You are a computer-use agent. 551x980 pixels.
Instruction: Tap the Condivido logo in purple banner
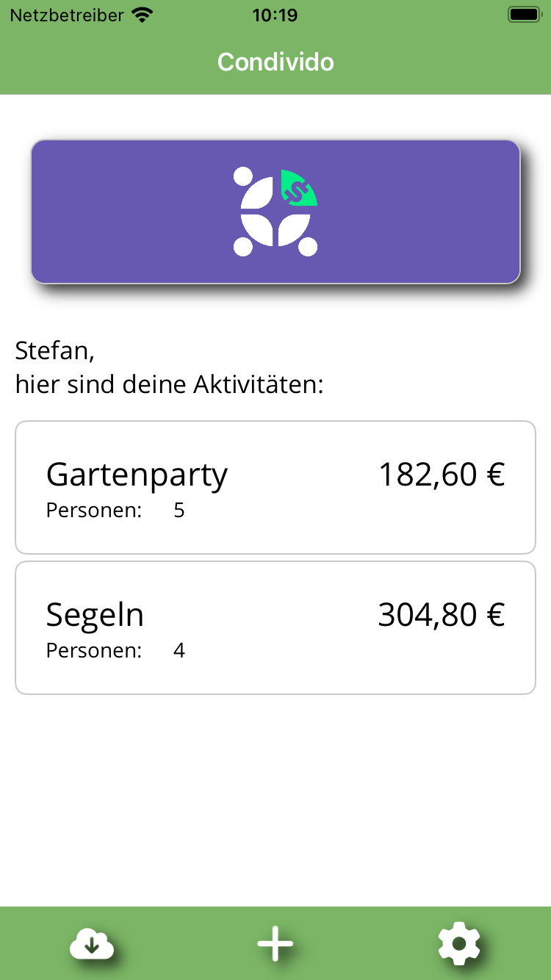point(275,212)
